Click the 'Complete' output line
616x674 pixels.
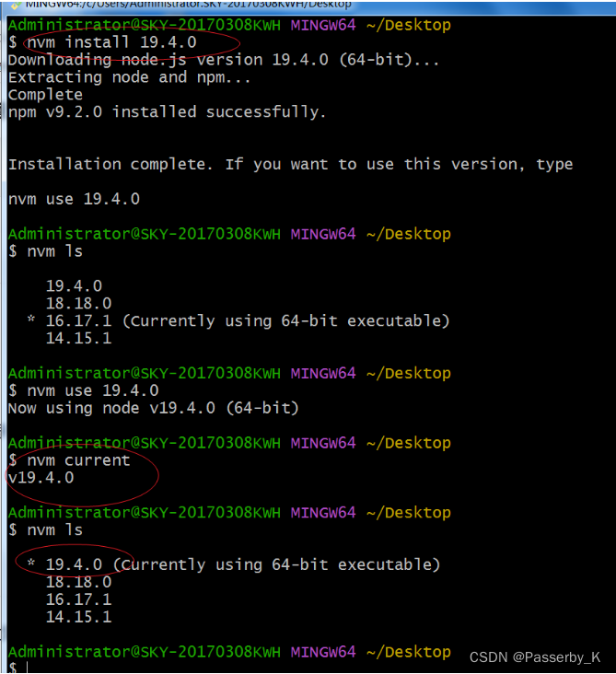click(x=45, y=95)
